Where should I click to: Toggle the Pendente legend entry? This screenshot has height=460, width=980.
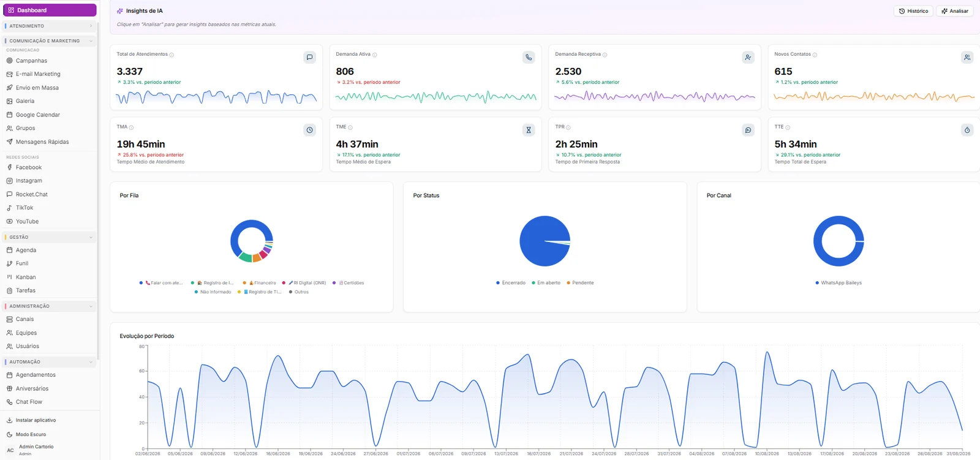(580, 283)
